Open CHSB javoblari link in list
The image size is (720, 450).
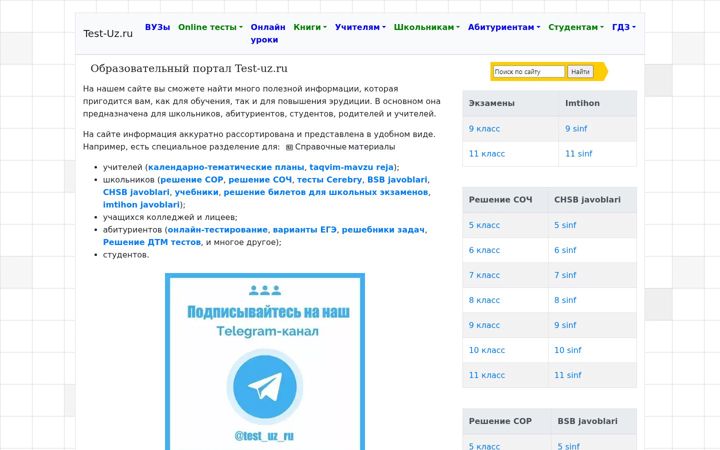[136, 192]
